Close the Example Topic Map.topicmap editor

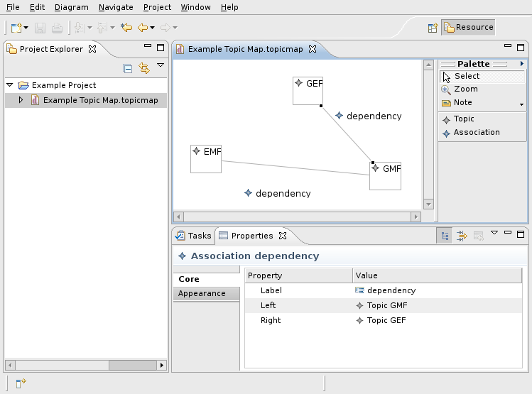point(313,49)
